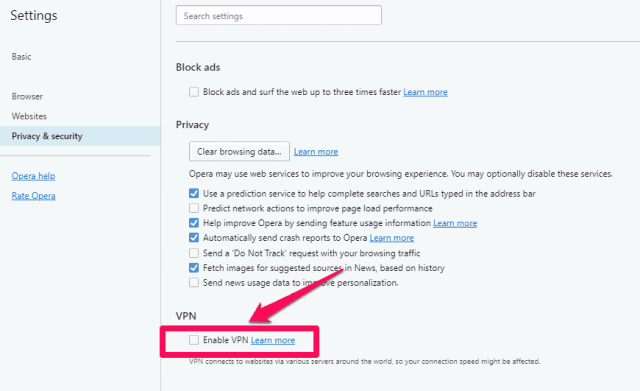Disable automatic crash reports to Opera
640x391 pixels.
(x=194, y=238)
